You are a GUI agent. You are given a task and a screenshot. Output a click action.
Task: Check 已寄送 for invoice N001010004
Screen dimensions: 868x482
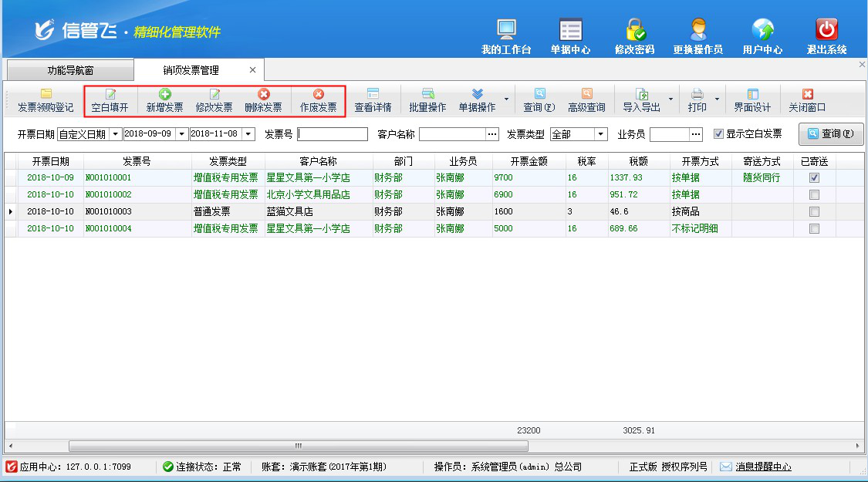point(814,229)
